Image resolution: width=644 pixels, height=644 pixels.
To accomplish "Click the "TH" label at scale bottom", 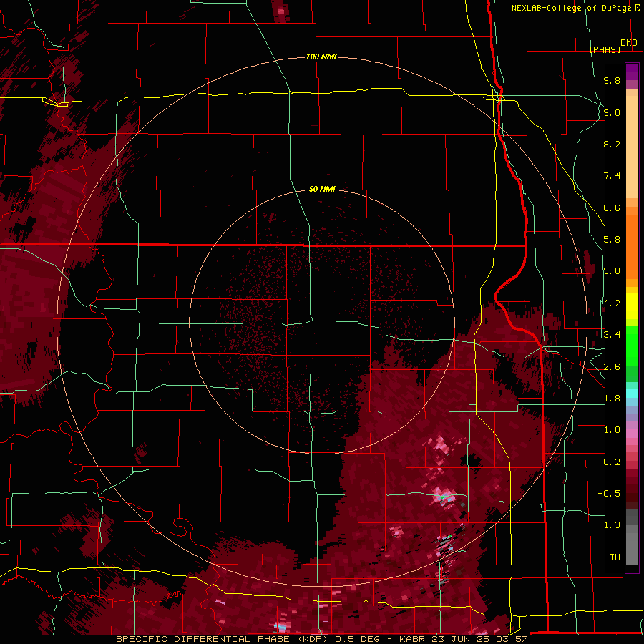I will 615,557.
